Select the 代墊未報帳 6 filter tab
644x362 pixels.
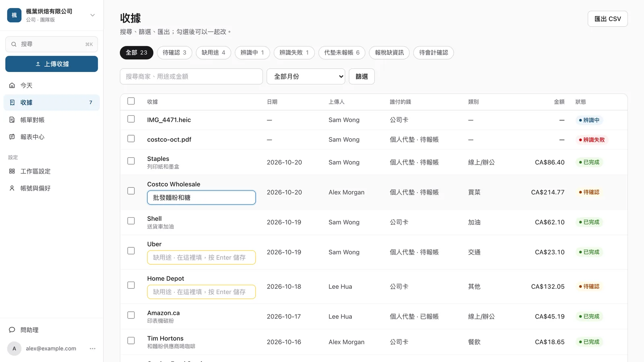pyautogui.click(x=342, y=53)
